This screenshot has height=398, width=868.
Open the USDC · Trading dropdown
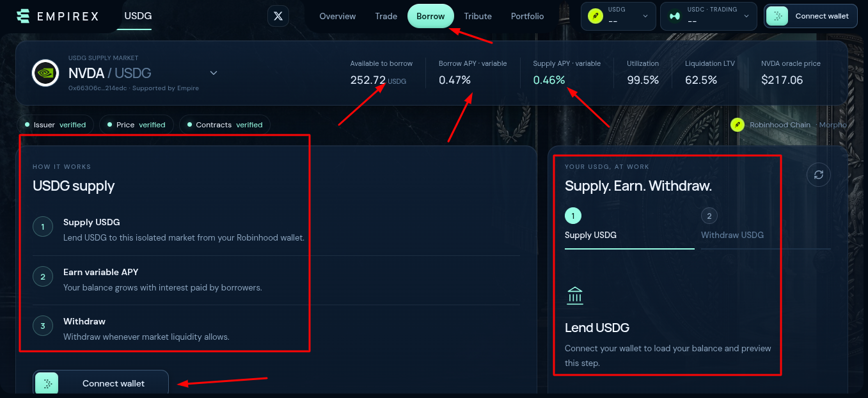(709, 16)
